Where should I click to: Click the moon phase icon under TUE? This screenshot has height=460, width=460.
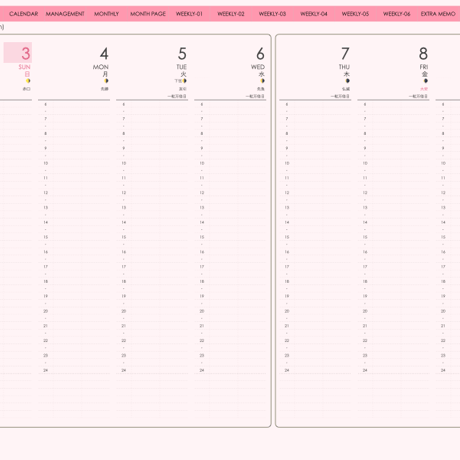coord(184,81)
